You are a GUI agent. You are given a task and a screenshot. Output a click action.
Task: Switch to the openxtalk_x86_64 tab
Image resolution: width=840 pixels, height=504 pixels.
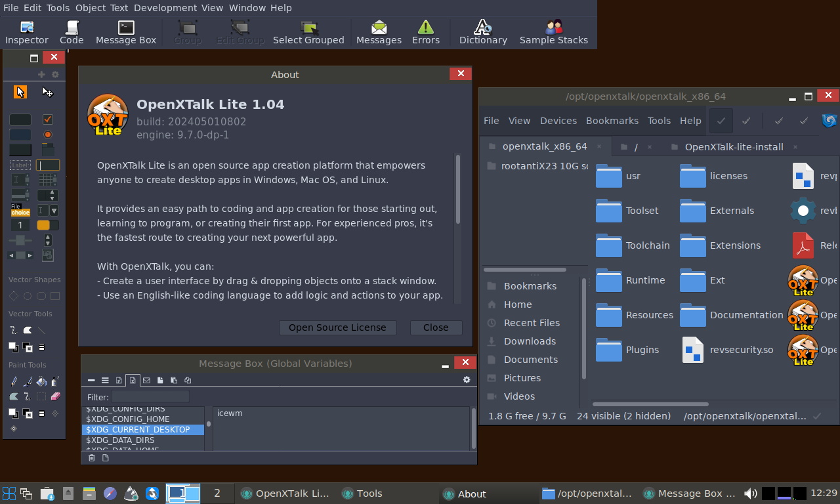point(545,146)
